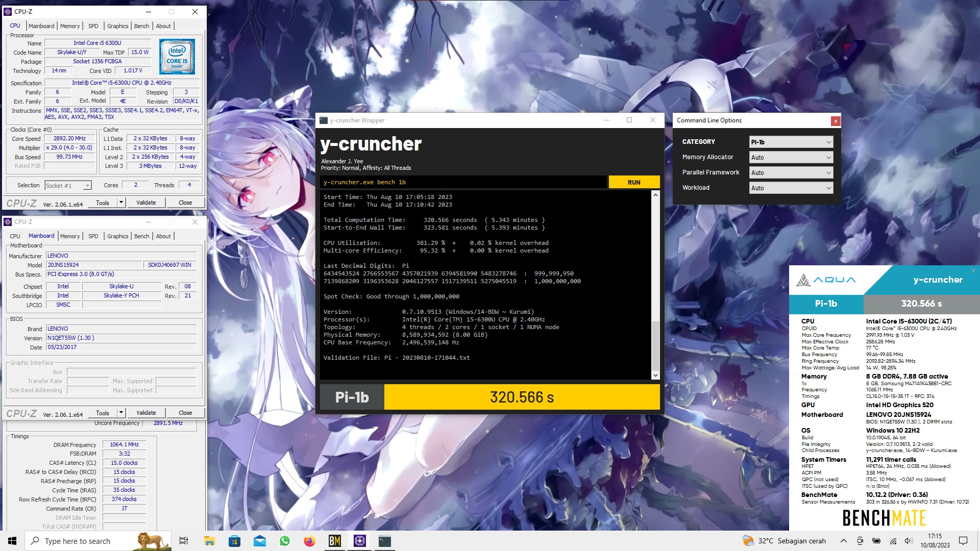Switch to BenchMate taskbar icon
Screen dimensions: 980x551
click(x=335, y=541)
